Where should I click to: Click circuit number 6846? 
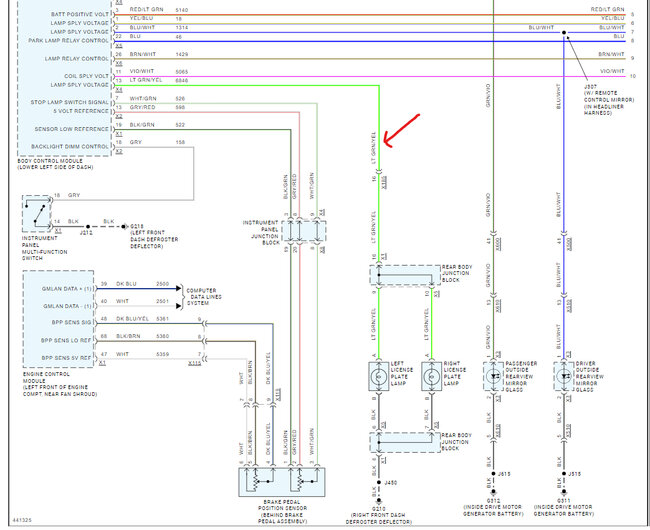coord(182,80)
